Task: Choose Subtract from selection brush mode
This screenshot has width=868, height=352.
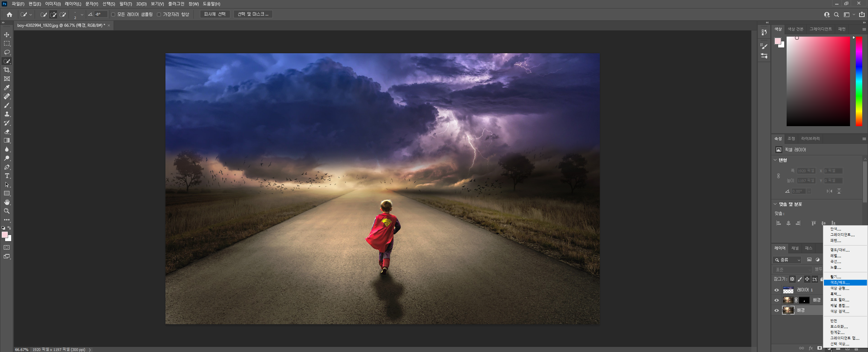Action: (x=63, y=15)
